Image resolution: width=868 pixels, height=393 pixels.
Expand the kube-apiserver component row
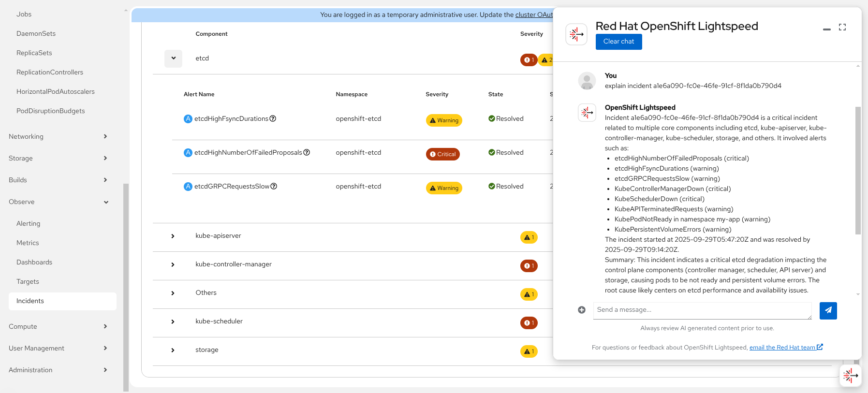(x=173, y=236)
